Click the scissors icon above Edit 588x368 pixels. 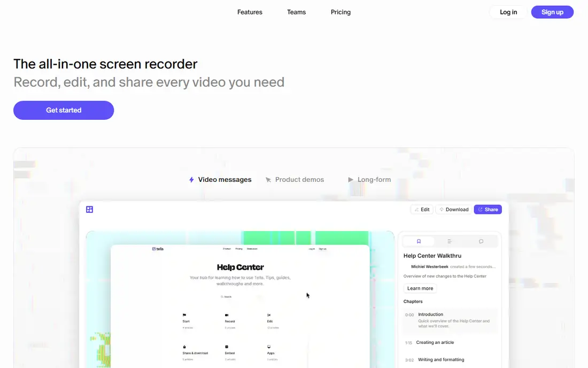(x=269, y=315)
